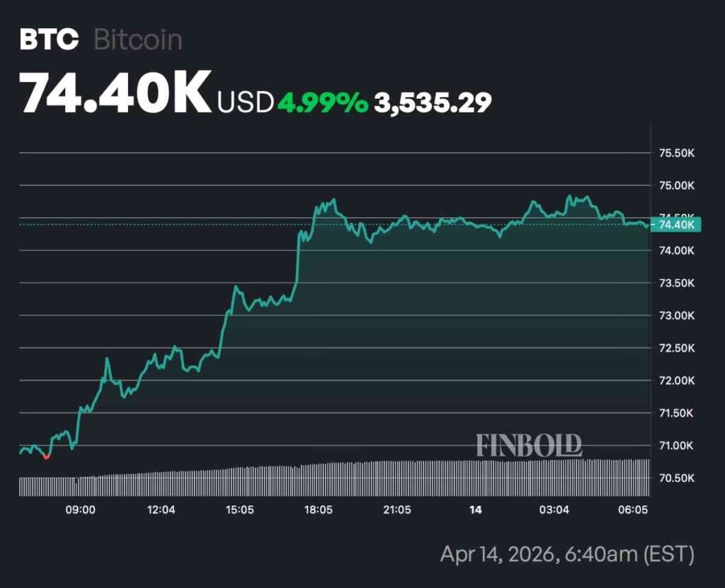Click the 74.40K current price tag on axis
Screen dimensions: 725x588
point(675,225)
